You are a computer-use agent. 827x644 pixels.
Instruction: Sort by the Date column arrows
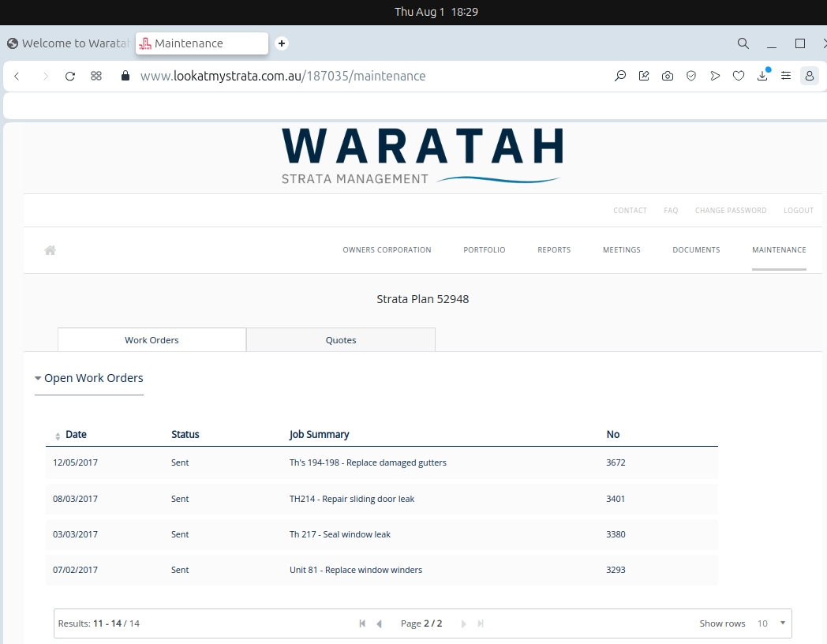58,436
